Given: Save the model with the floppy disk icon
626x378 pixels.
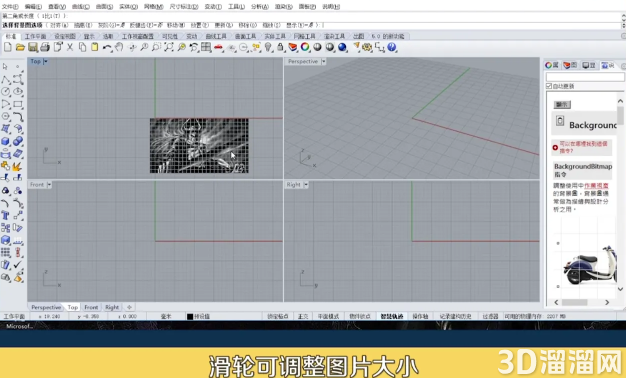Looking at the screenshot, I should pos(33,47).
